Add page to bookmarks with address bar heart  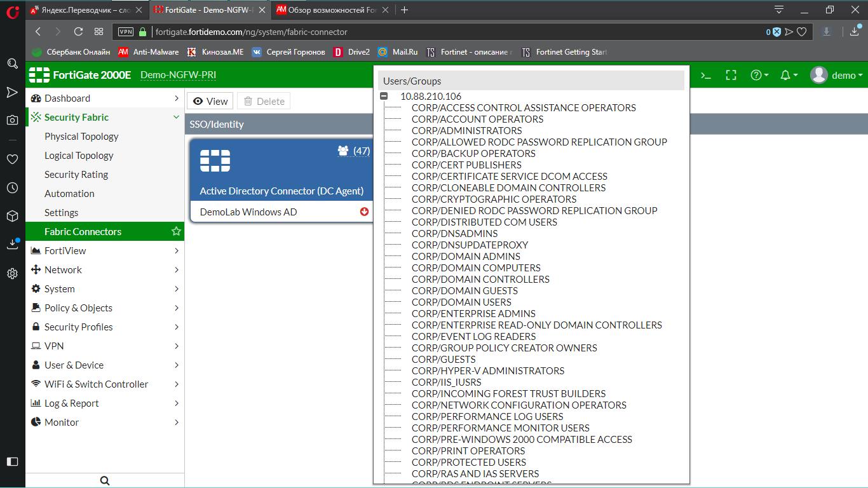pos(802,32)
